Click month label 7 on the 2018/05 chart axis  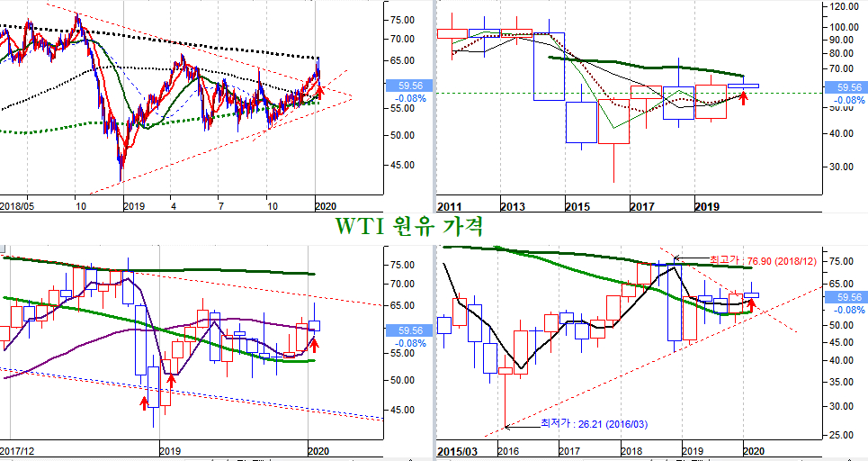pyautogui.click(x=221, y=206)
